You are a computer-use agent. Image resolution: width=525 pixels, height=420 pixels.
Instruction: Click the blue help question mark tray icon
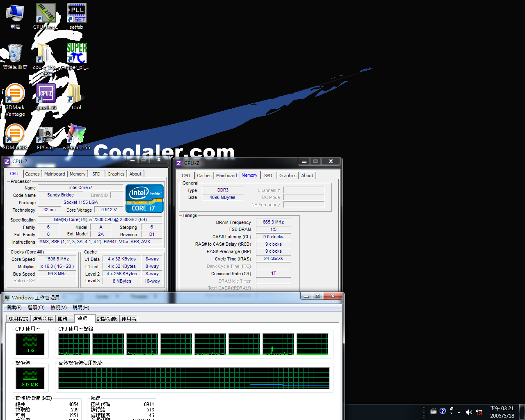pos(443,411)
